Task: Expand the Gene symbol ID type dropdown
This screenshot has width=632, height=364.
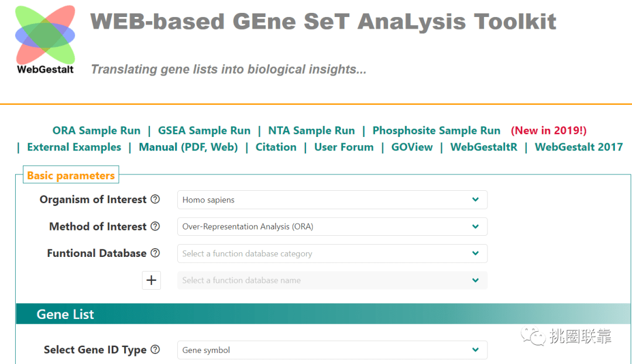Action: pyautogui.click(x=332, y=350)
